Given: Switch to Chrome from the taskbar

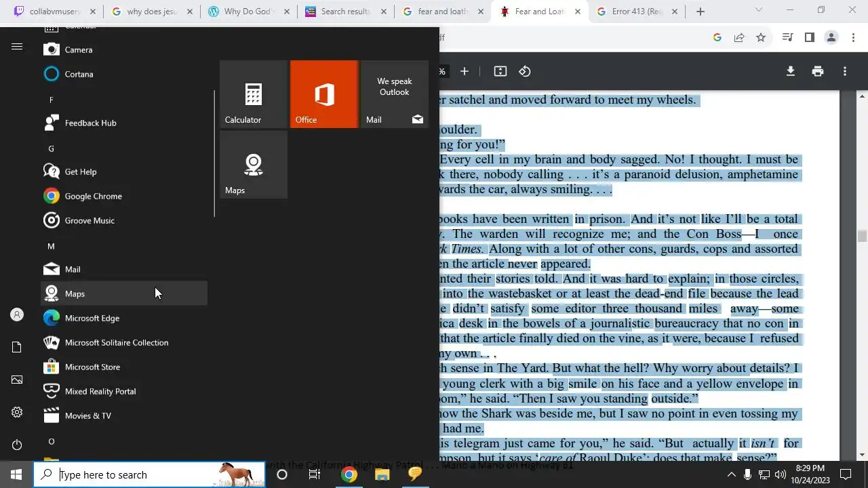Looking at the screenshot, I should pyautogui.click(x=349, y=474).
